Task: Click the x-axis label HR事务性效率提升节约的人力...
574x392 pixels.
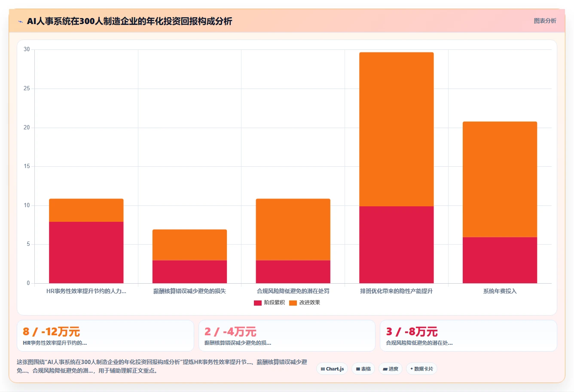Action: click(86, 291)
